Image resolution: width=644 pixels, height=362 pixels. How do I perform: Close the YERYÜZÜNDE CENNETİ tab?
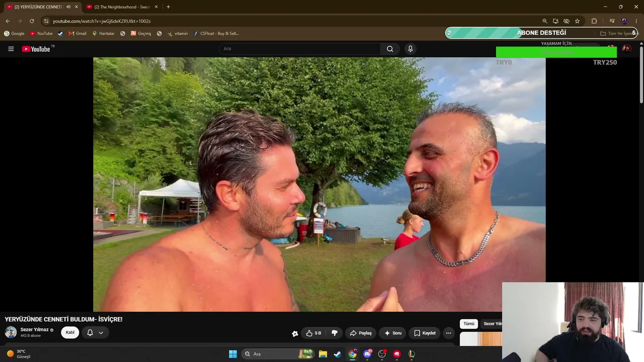76,7
